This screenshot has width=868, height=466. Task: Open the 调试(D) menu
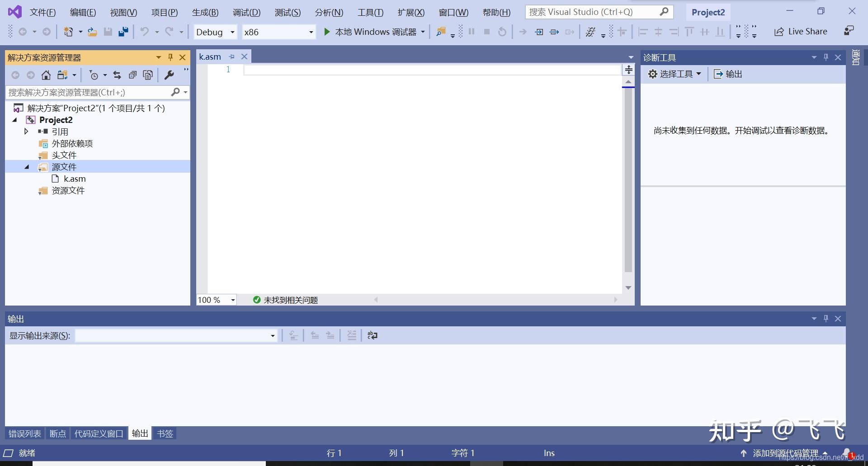click(246, 12)
